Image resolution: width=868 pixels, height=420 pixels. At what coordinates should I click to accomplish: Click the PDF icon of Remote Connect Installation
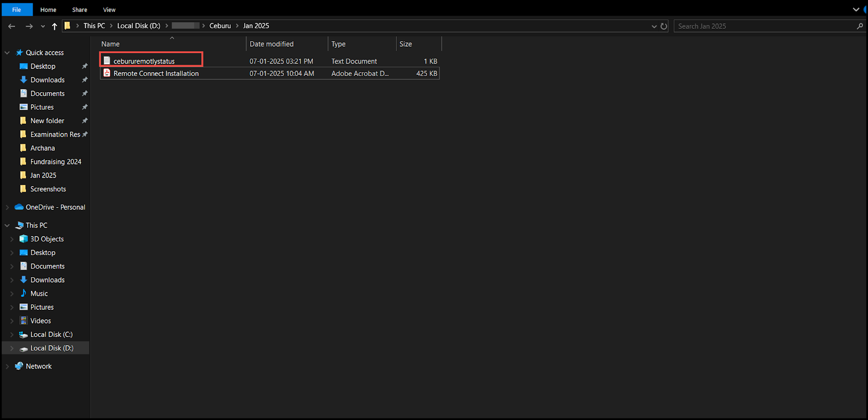point(107,73)
